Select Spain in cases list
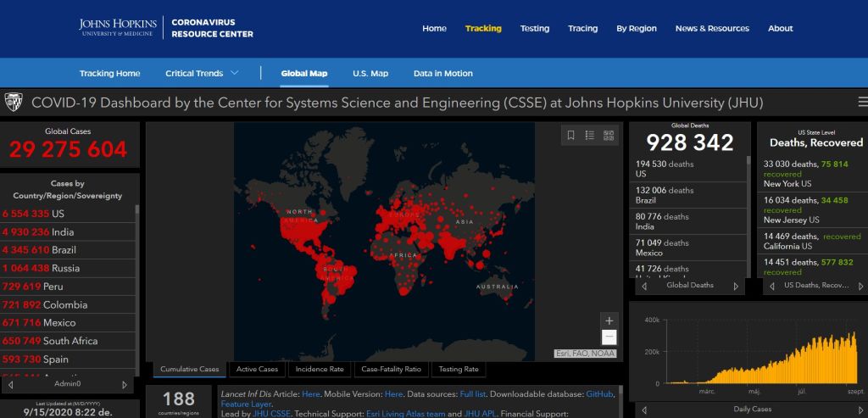 (x=68, y=359)
